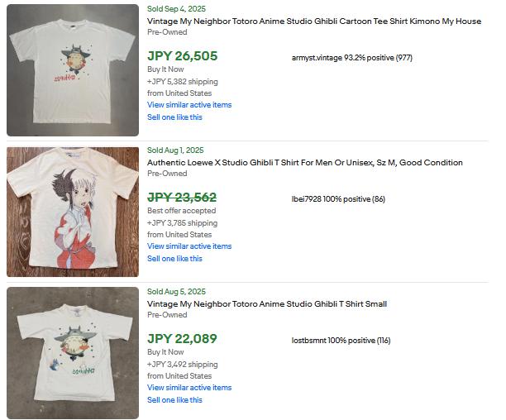Click Sell one like this under armyst.vintage listing
This screenshot has width=506, height=420.
pyautogui.click(x=174, y=117)
